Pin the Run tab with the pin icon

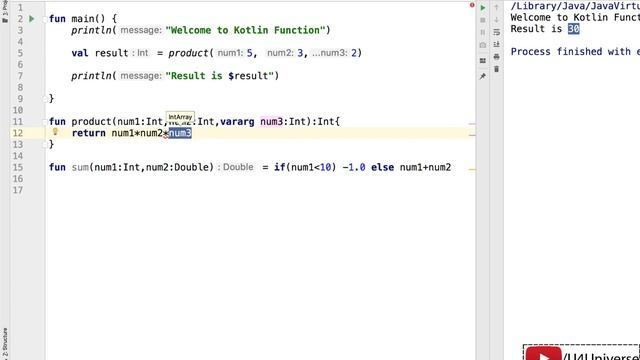(x=483, y=76)
